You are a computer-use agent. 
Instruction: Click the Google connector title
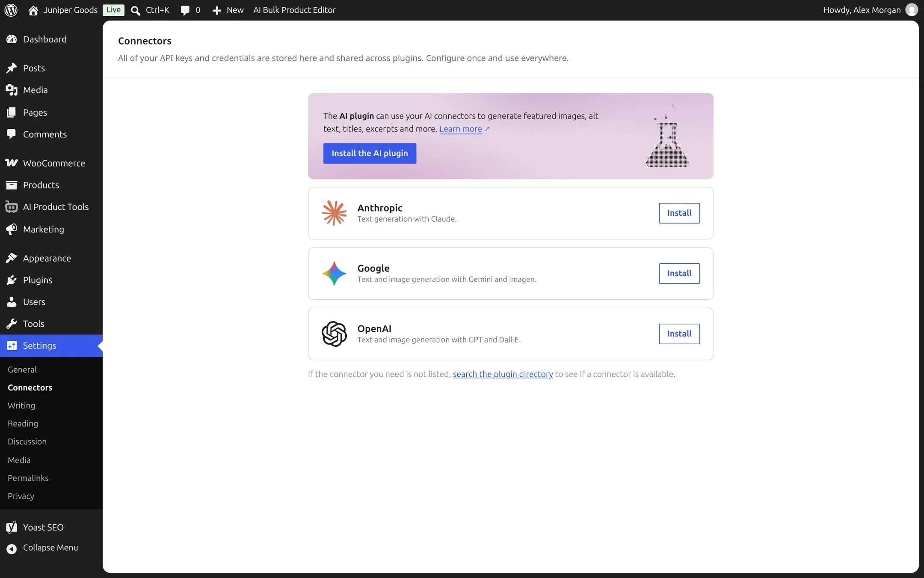[373, 268]
